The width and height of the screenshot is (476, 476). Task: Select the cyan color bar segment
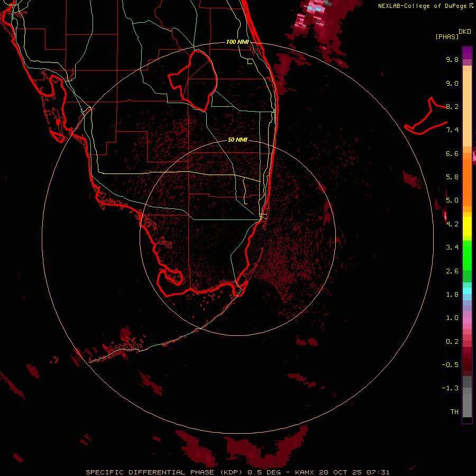click(x=467, y=291)
